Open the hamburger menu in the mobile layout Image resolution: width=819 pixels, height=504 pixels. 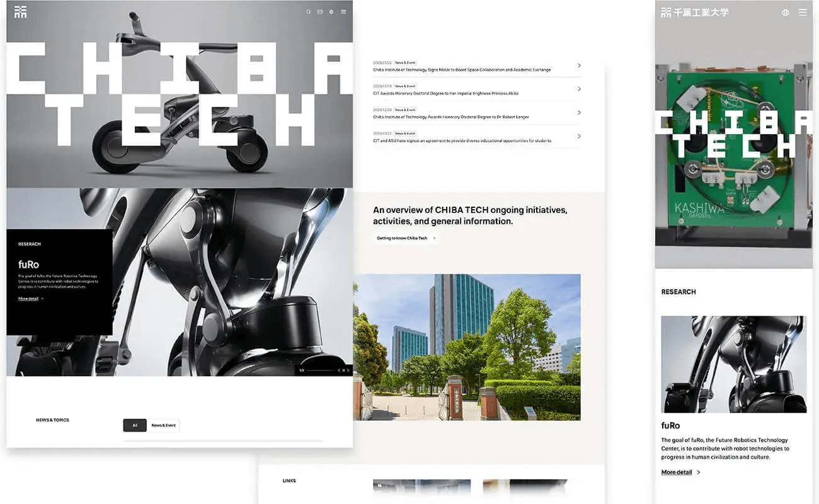[803, 12]
